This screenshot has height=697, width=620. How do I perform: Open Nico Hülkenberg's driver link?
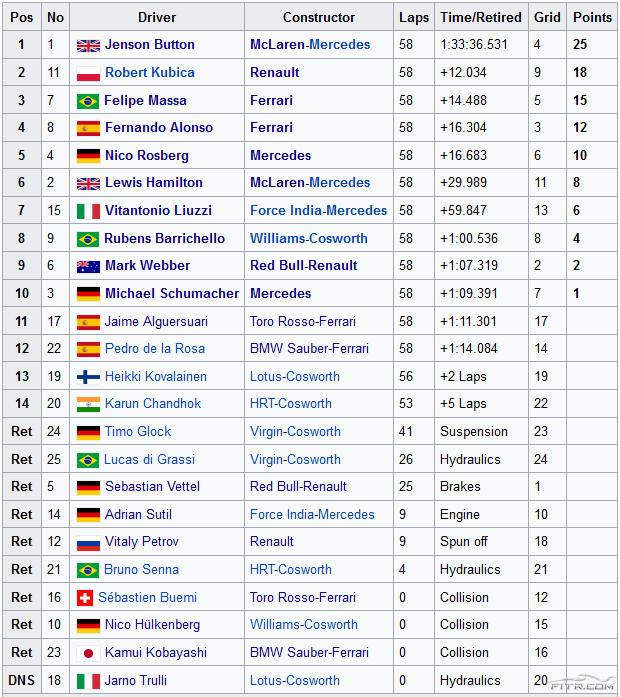pos(152,625)
